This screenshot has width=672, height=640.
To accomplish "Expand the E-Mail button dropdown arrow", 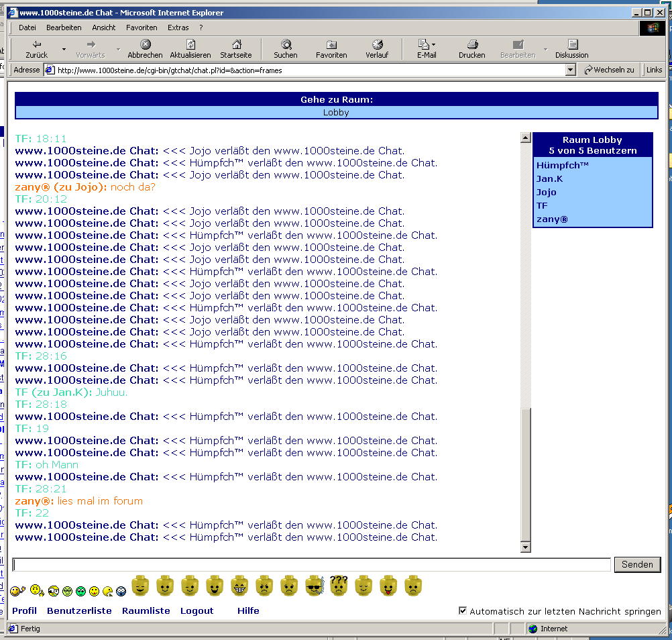I will pos(434,44).
